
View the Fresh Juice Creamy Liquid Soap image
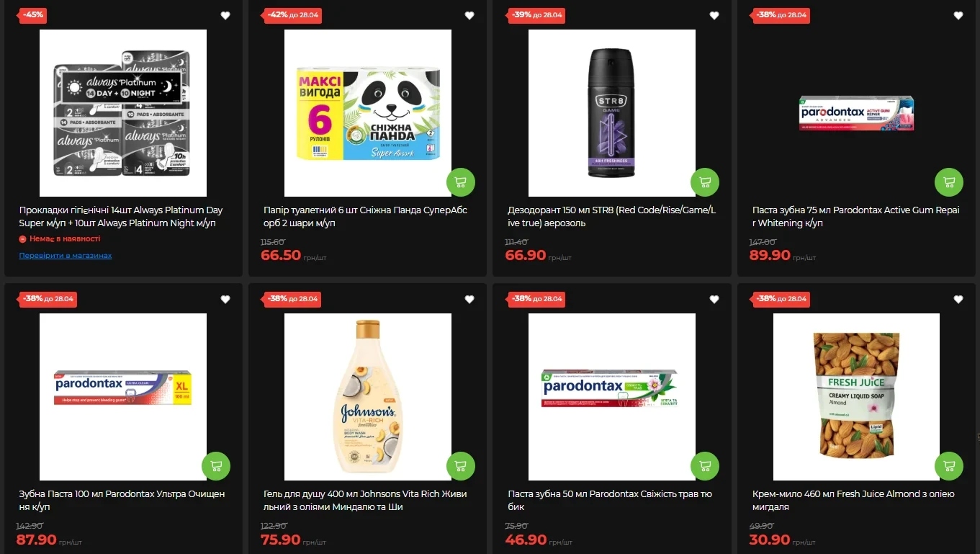point(856,397)
